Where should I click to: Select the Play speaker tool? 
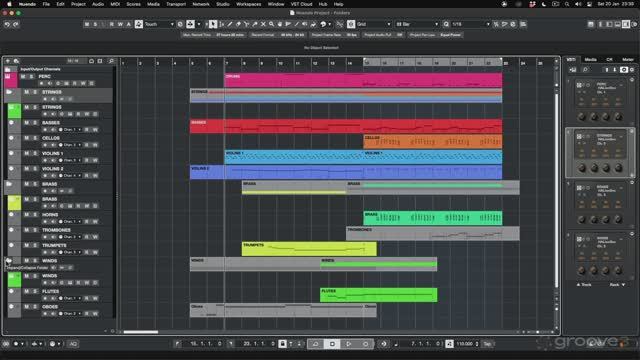[305, 24]
